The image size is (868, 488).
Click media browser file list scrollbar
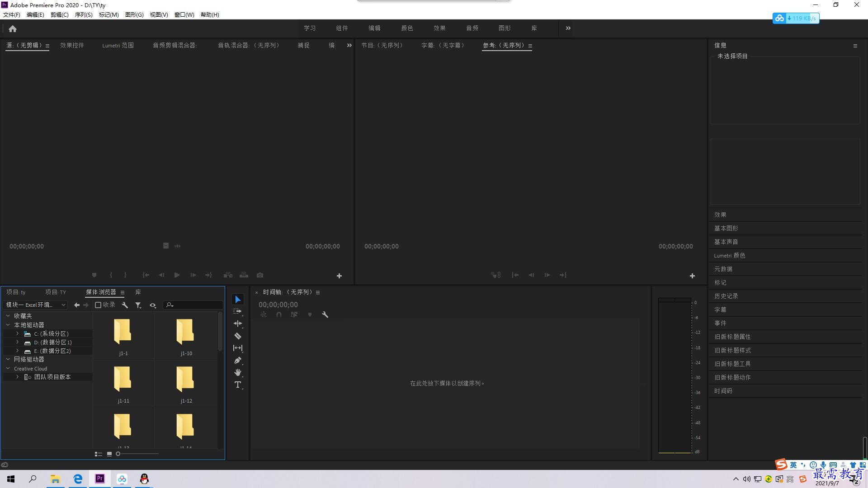click(x=220, y=332)
